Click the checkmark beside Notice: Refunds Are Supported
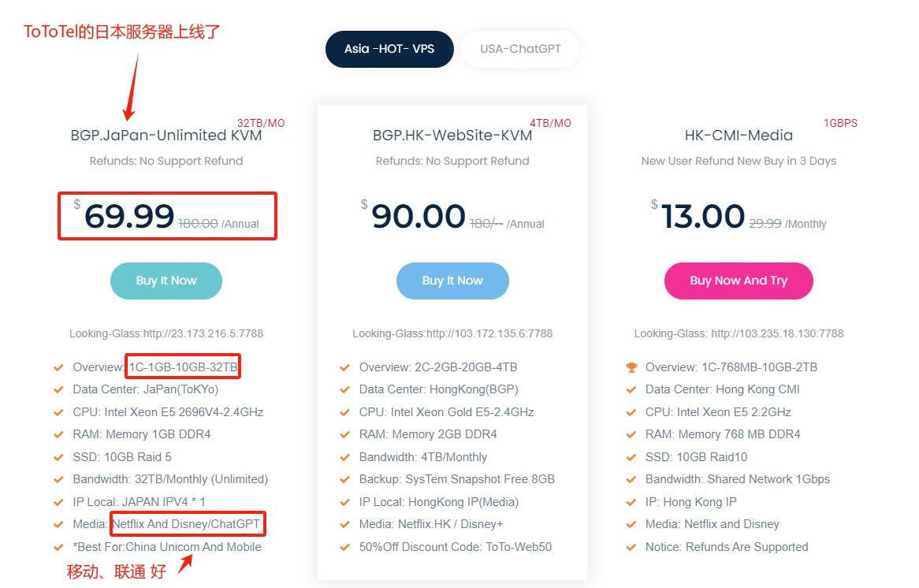This screenshot has height=588, width=919. [x=631, y=547]
